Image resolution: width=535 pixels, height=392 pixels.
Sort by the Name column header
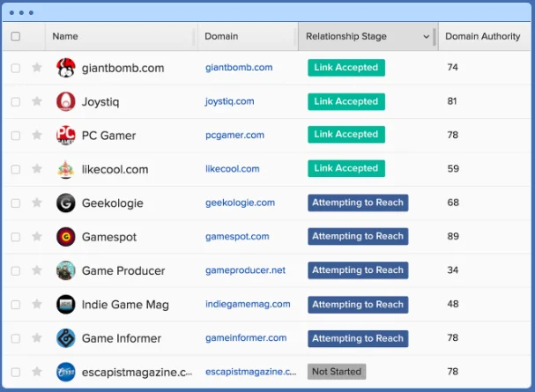tap(65, 36)
